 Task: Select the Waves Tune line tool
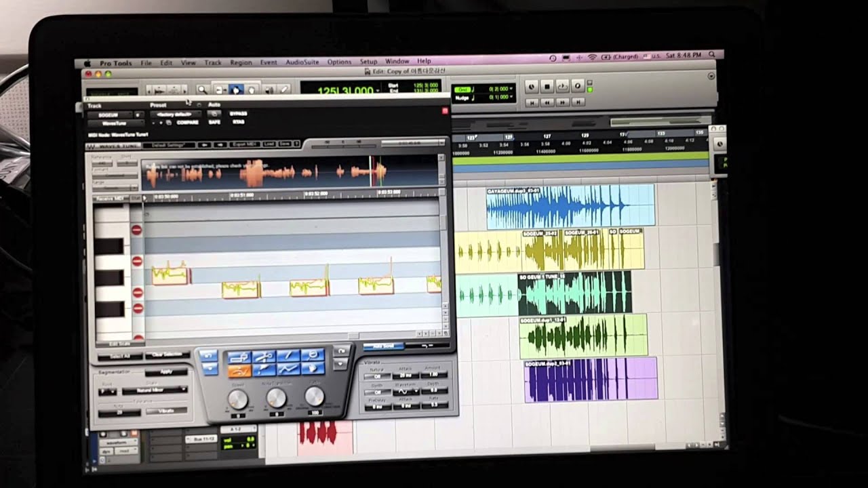click(288, 356)
